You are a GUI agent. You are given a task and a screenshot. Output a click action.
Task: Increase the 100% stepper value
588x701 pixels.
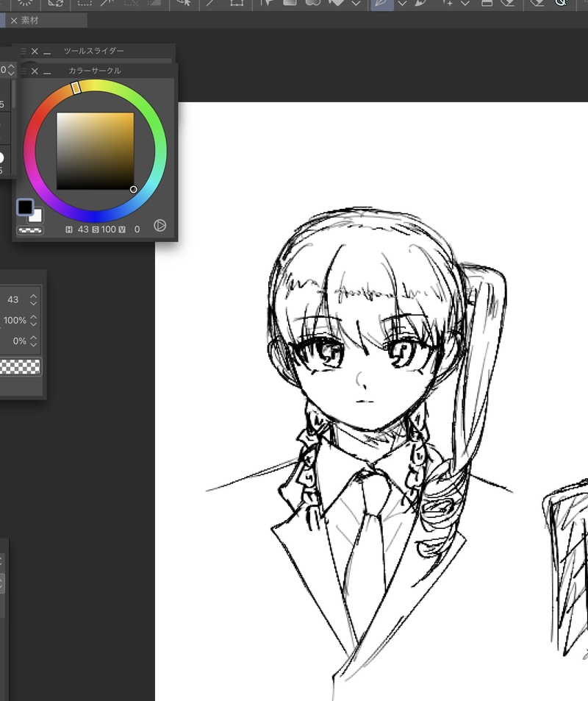(34, 317)
